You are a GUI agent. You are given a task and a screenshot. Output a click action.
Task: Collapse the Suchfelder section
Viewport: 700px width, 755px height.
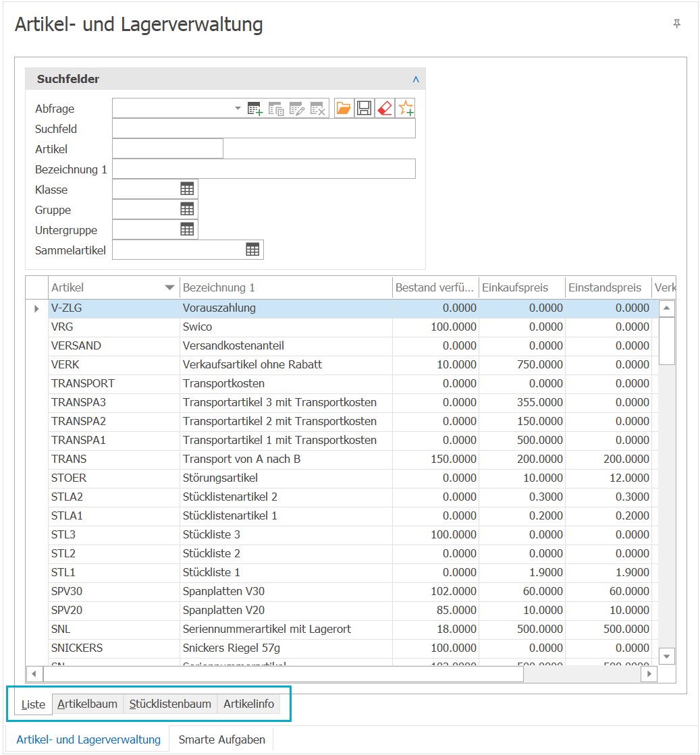point(416,80)
